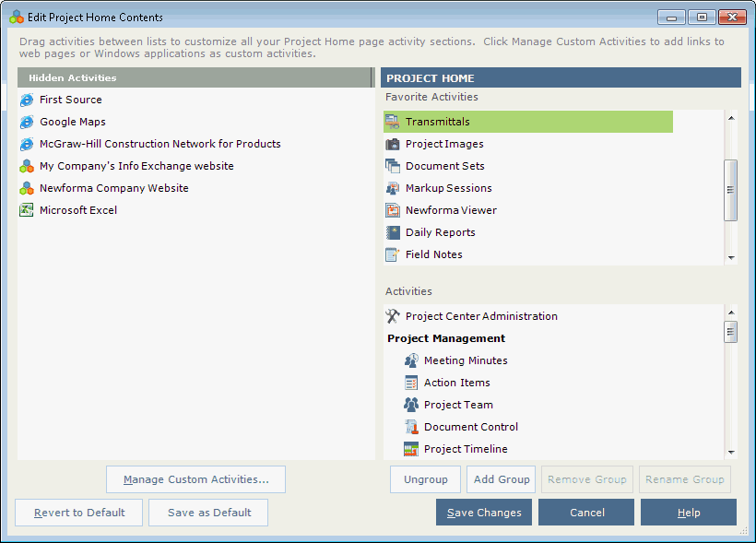This screenshot has height=543, width=756.
Task: Maximize the Edit Project Home Contents window
Action: click(x=702, y=17)
